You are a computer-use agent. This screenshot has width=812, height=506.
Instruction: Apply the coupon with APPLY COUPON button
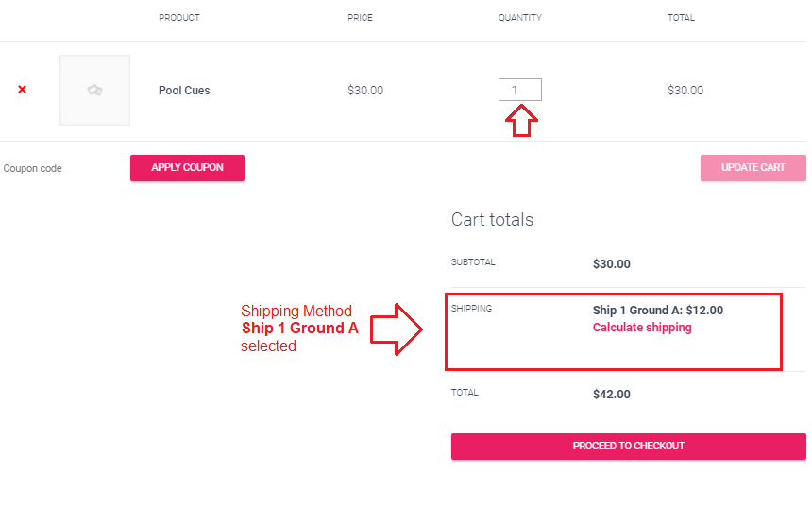[x=188, y=168]
